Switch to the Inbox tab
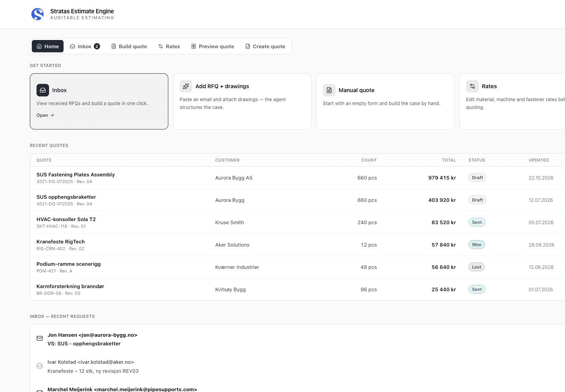The width and height of the screenshot is (565, 392). tap(85, 46)
